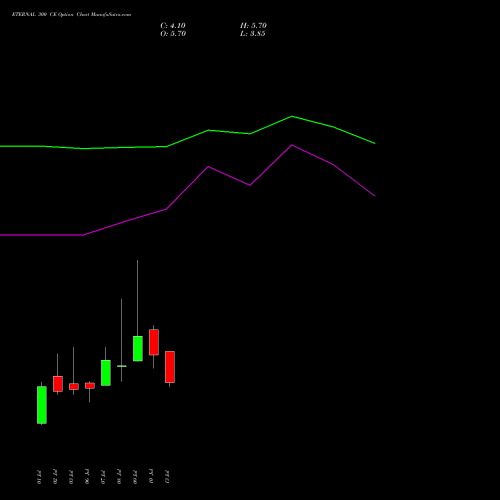Click the '01' date axis label
This screenshot has width=500, height=500.
coord(39,477)
